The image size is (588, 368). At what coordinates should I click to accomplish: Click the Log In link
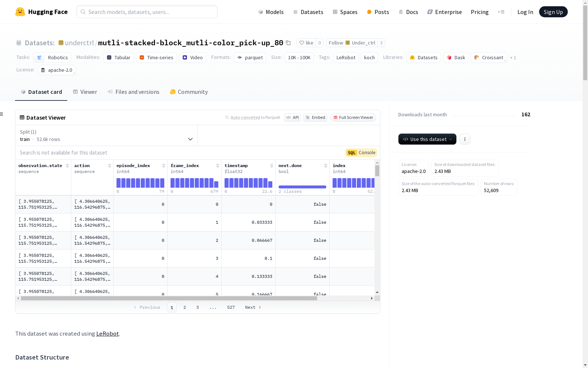[525, 12]
